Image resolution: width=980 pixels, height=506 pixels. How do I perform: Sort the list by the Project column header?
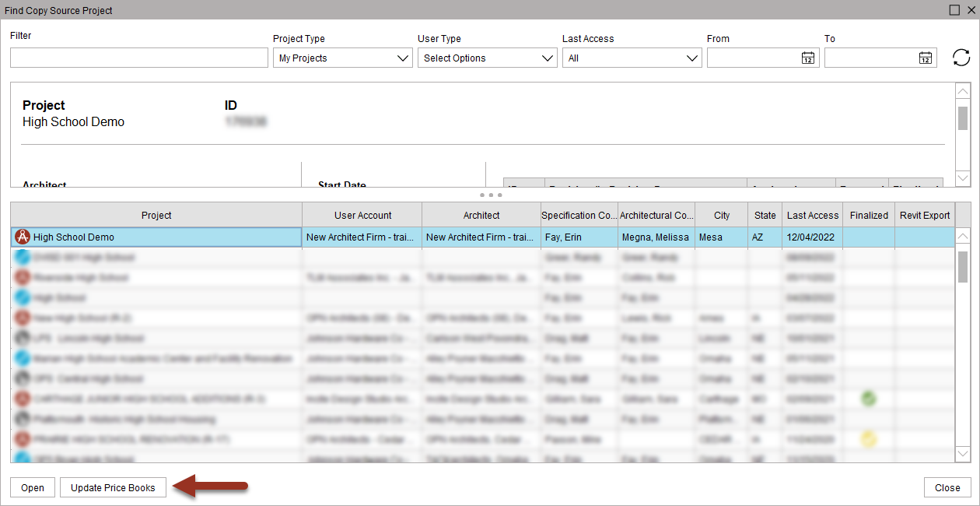(156, 215)
